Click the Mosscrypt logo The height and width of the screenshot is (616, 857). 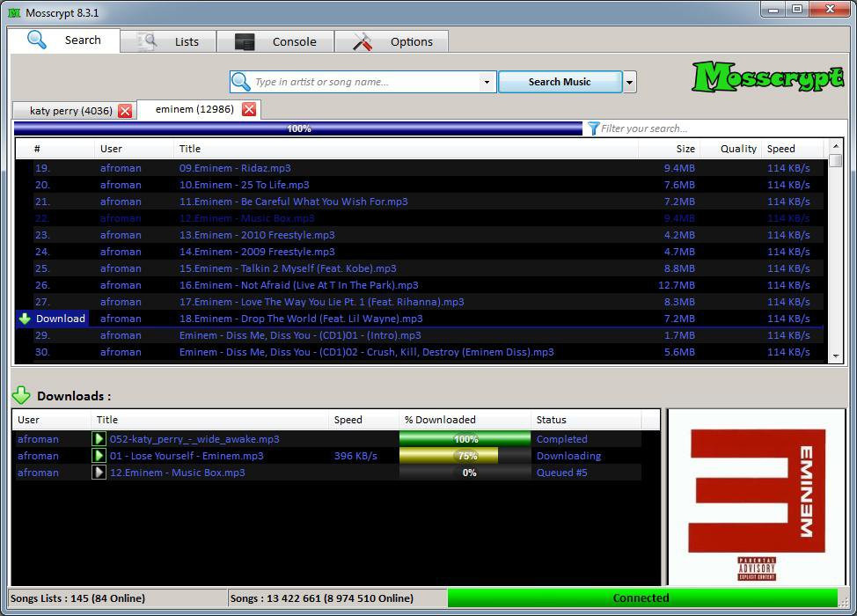tap(768, 77)
